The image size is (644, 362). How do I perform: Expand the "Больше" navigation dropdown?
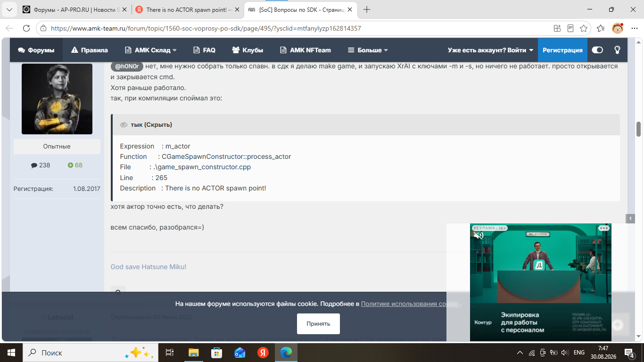368,50
